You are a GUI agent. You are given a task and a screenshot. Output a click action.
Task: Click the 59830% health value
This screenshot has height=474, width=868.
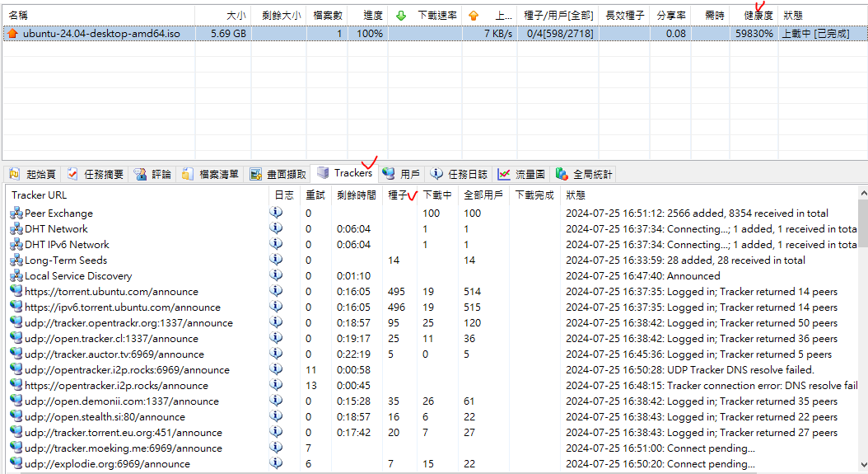754,33
